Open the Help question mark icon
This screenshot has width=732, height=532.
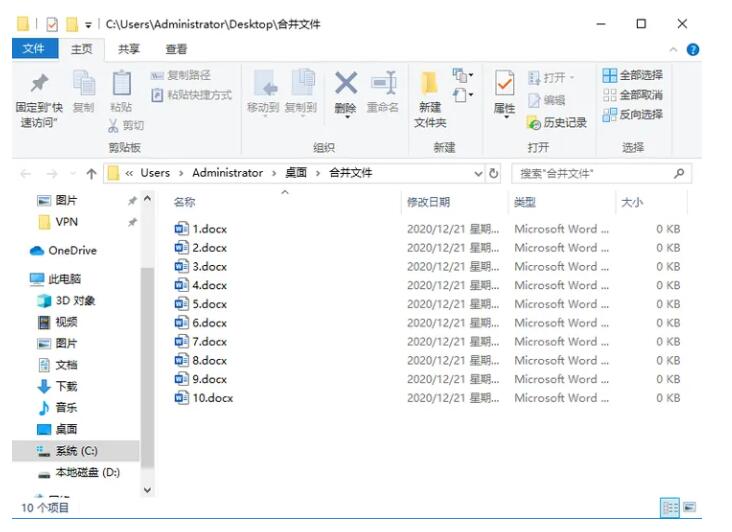point(693,49)
